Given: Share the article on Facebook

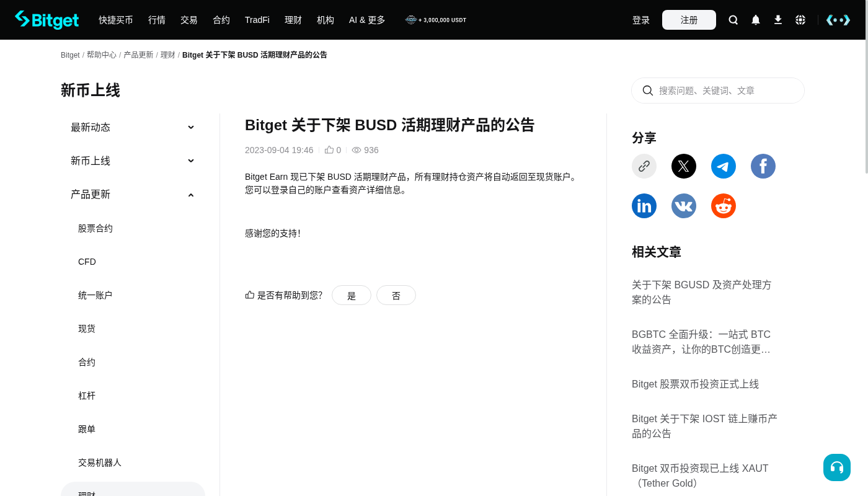Looking at the screenshot, I should (763, 166).
